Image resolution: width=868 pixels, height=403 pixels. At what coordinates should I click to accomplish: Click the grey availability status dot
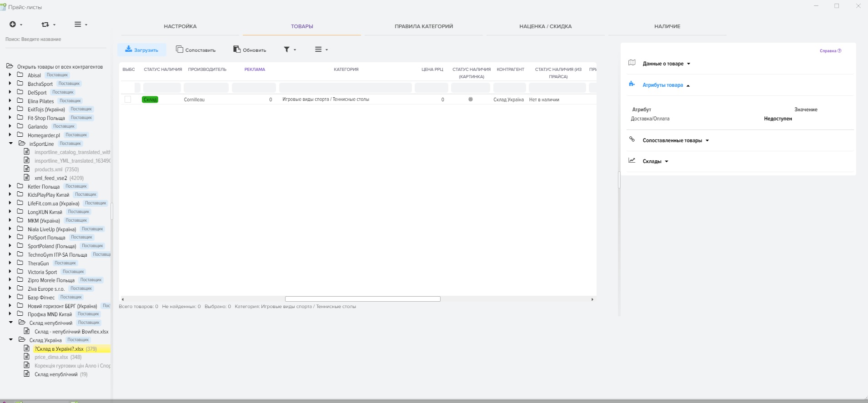click(x=471, y=100)
